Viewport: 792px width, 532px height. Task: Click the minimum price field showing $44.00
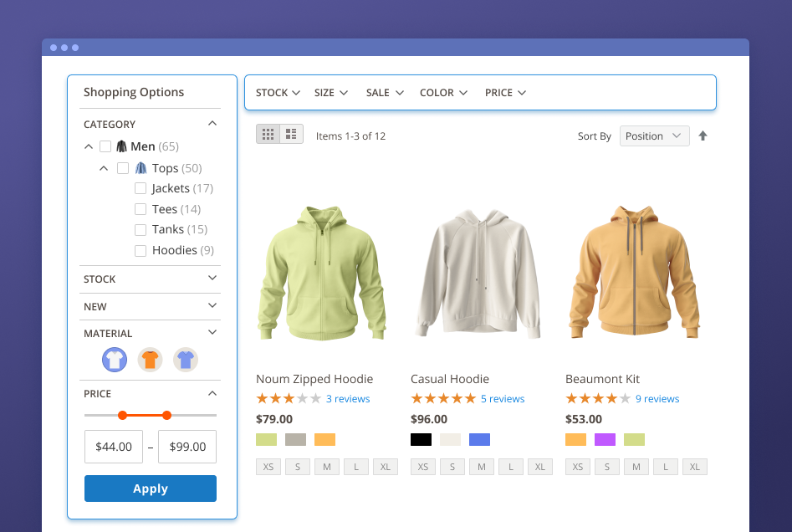(x=113, y=447)
